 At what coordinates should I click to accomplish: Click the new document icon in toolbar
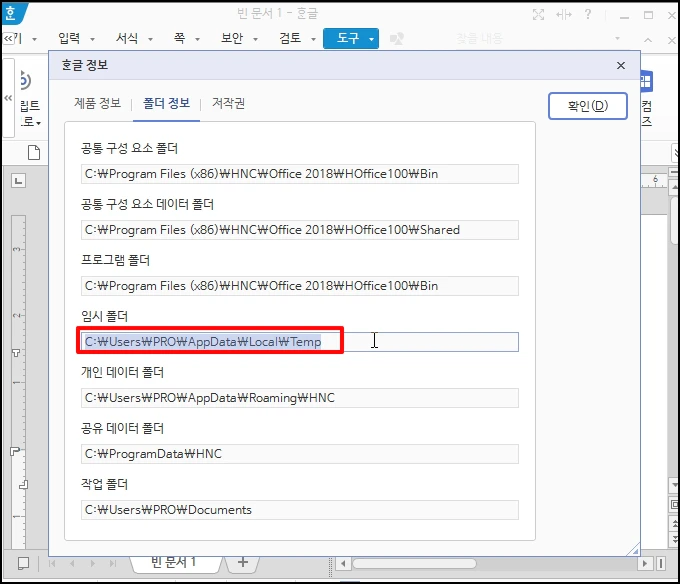coord(34,153)
